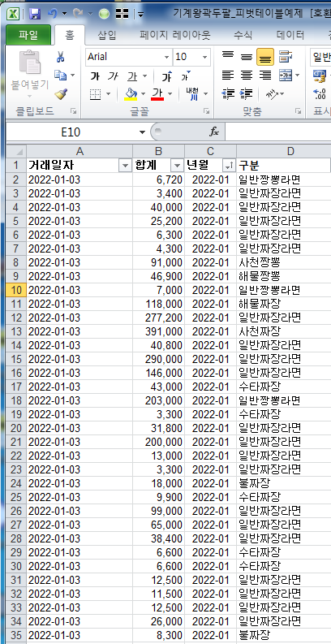Viewport: 331px width, 644px height.
Task: Select column B header
Action: 158,151
